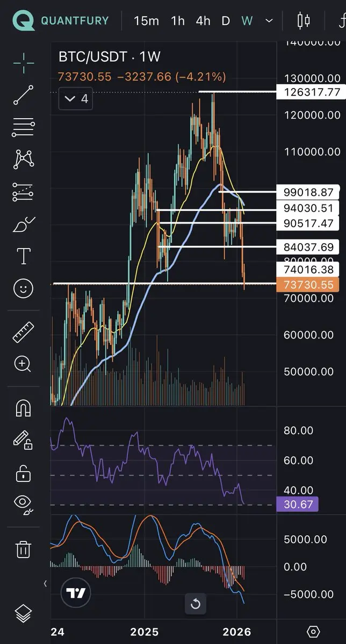346x644 pixels.
Task: Click the 2026 date axis label
Action: point(237,632)
